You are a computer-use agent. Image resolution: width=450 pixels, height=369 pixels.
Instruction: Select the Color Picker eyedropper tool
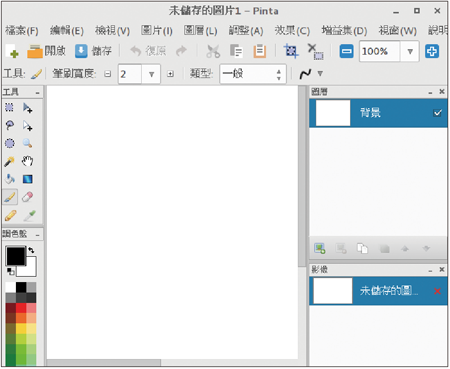click(x=29, y=215)
